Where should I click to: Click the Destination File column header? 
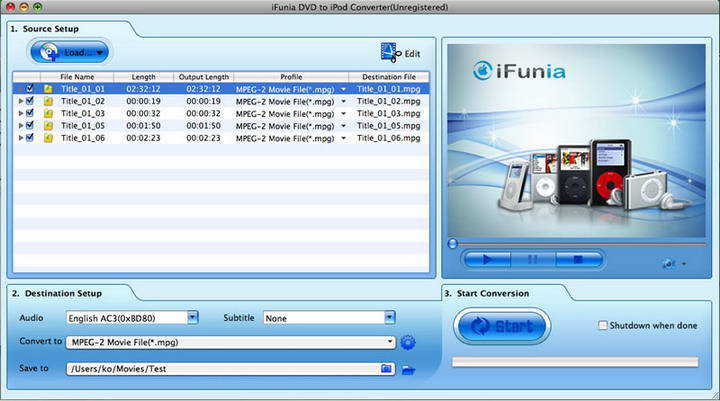click(389, 77)
